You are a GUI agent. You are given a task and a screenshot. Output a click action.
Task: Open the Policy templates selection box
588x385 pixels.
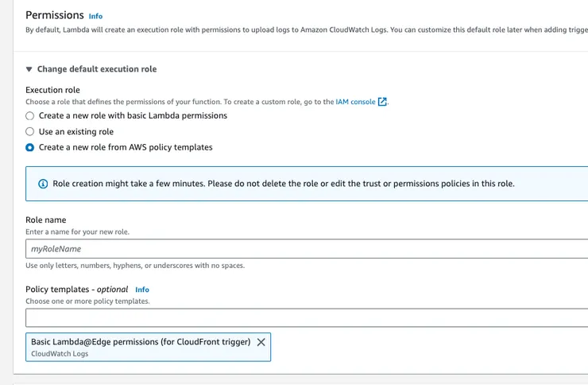(307, 318)
